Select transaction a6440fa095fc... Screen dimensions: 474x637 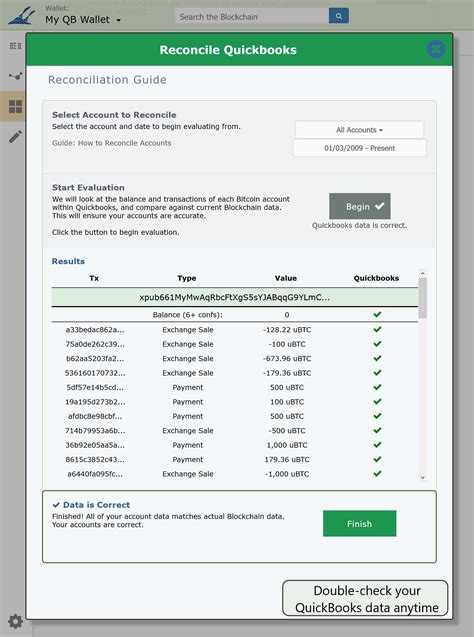point(95,474)
